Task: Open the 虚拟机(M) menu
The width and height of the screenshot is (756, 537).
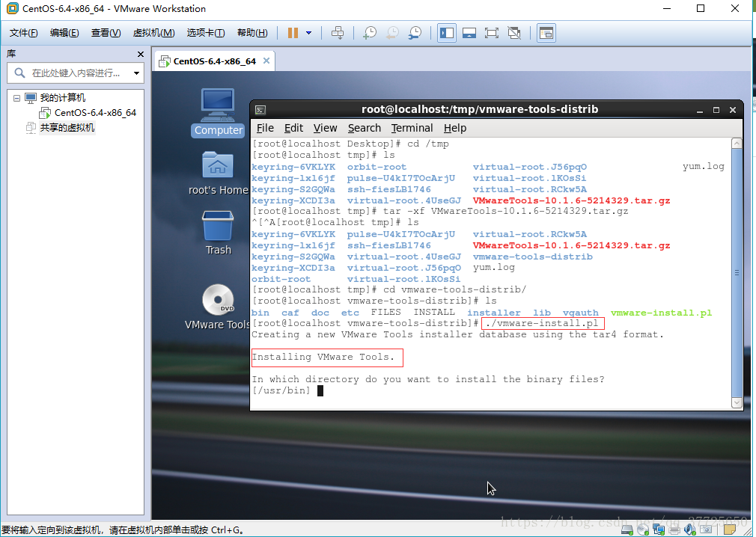Action: [153, 33]
